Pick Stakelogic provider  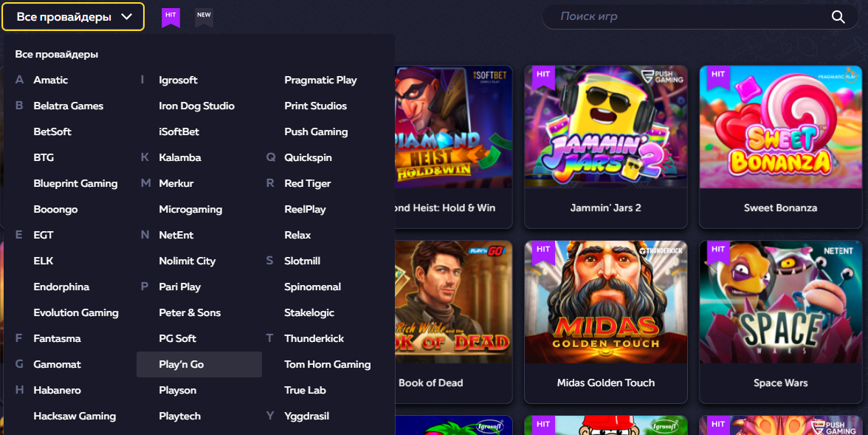click(309, 312)
